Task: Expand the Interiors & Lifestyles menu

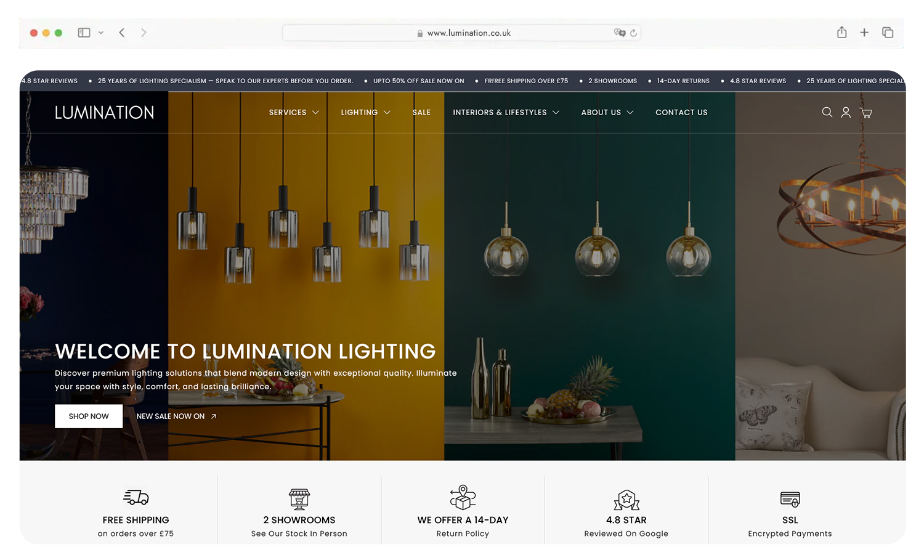Action: [505, 112]
